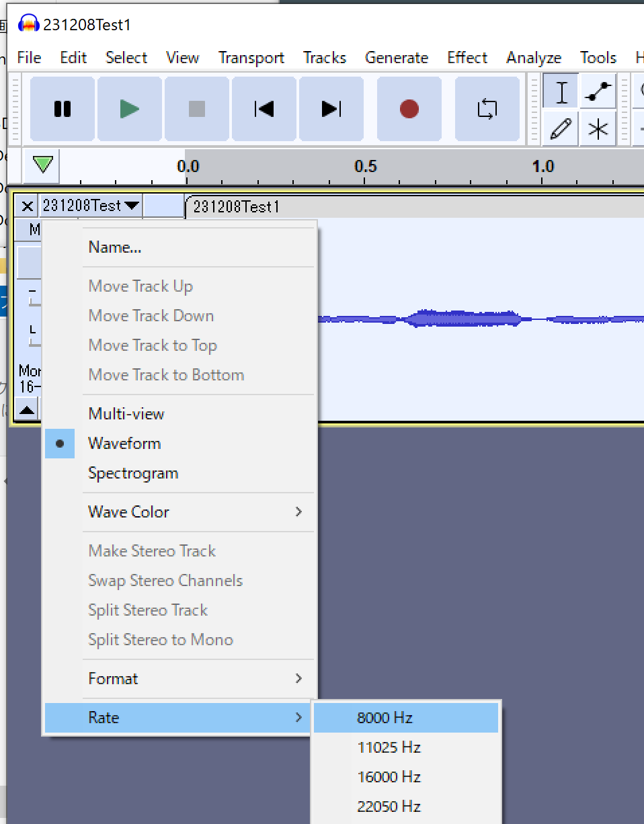Open the 231208Test track name dropdown
644x824 pixels.
(90, 206)
